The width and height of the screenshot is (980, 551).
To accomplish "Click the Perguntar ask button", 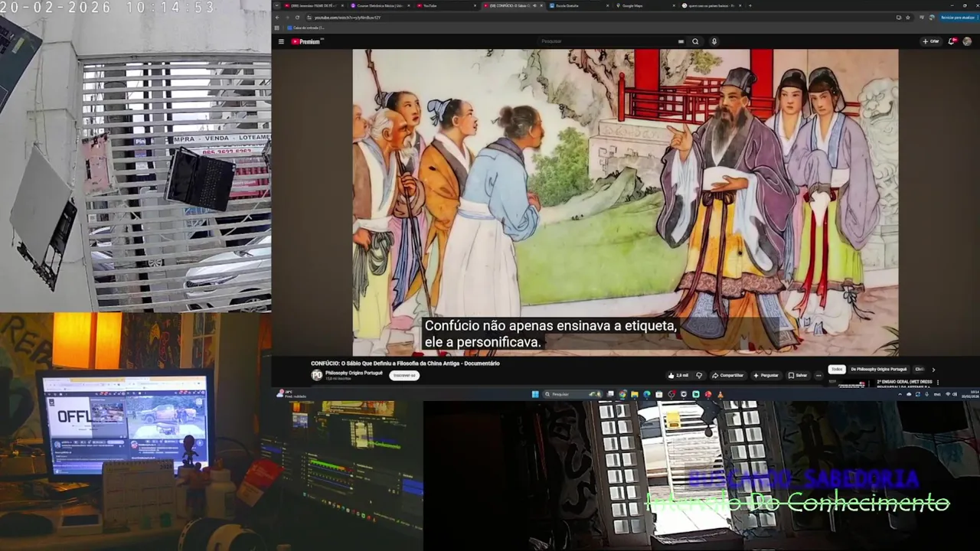I will (x=766, y=375).
